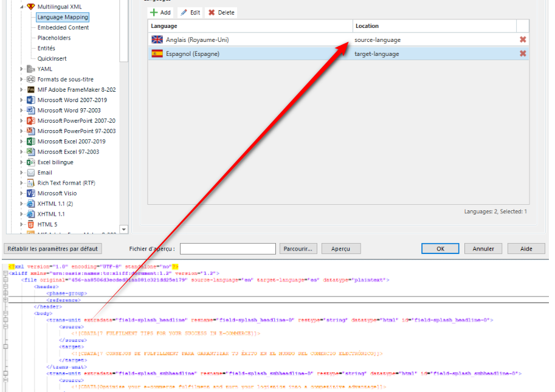Click the Spain flag icon
Viewport: 555px width, 392px height.
(157, 53)
